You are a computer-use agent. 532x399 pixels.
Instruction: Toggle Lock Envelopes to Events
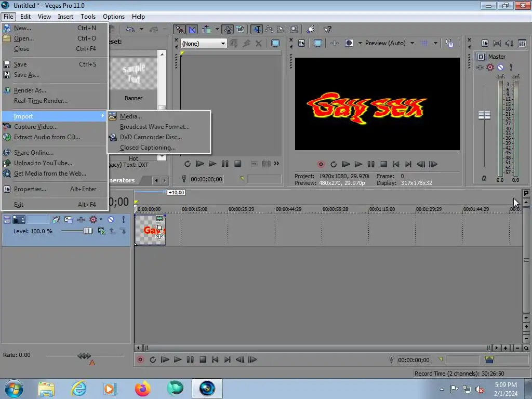pyautogui.click(x=228, y=30)
